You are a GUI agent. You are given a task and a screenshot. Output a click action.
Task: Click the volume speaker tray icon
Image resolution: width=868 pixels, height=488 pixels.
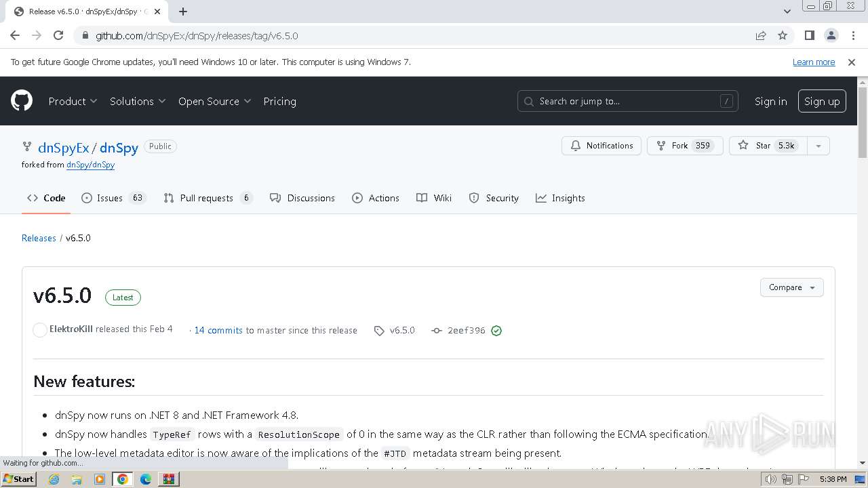click(770, 479)
